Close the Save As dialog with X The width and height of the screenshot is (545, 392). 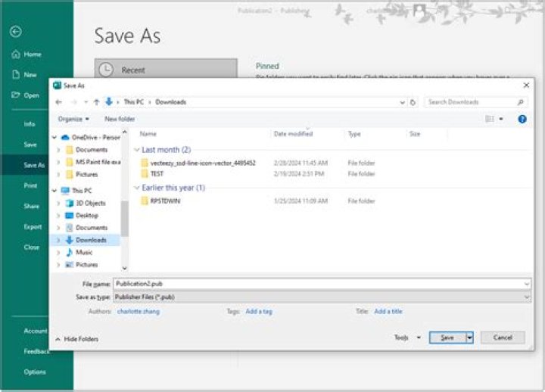tap(526, 86)
